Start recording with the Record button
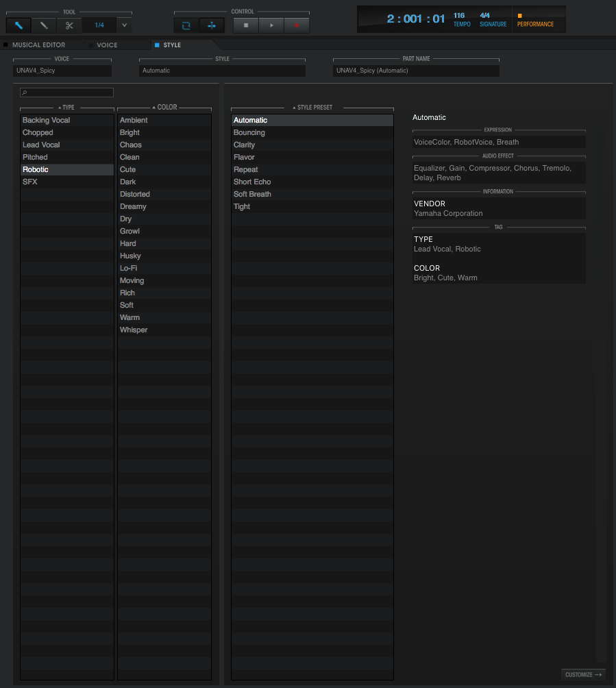Screen dimensions: 616x688 click(x=297, y=25)
